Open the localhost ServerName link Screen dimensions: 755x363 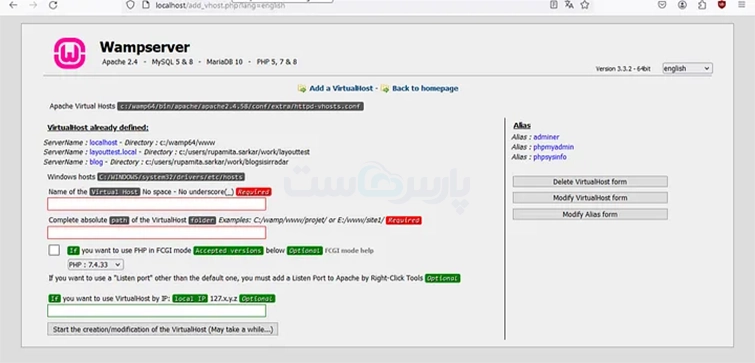104,143
